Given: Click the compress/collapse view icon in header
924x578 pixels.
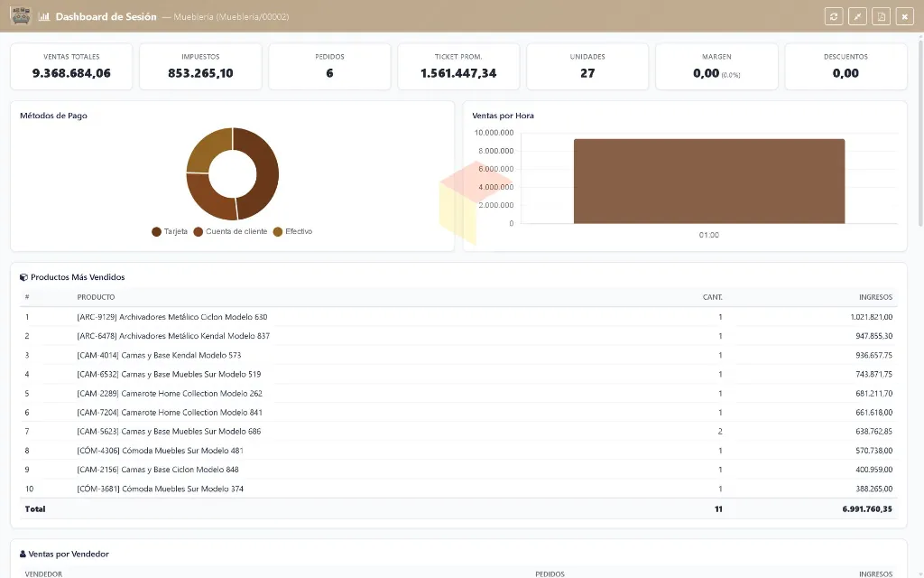Looking at the screenshot, I should point(857,16).
